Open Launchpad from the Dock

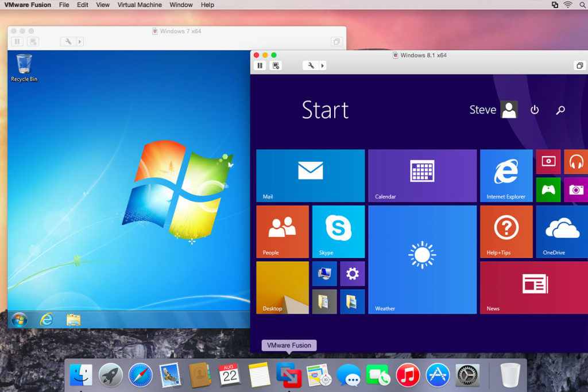click(x=111, y=375)
